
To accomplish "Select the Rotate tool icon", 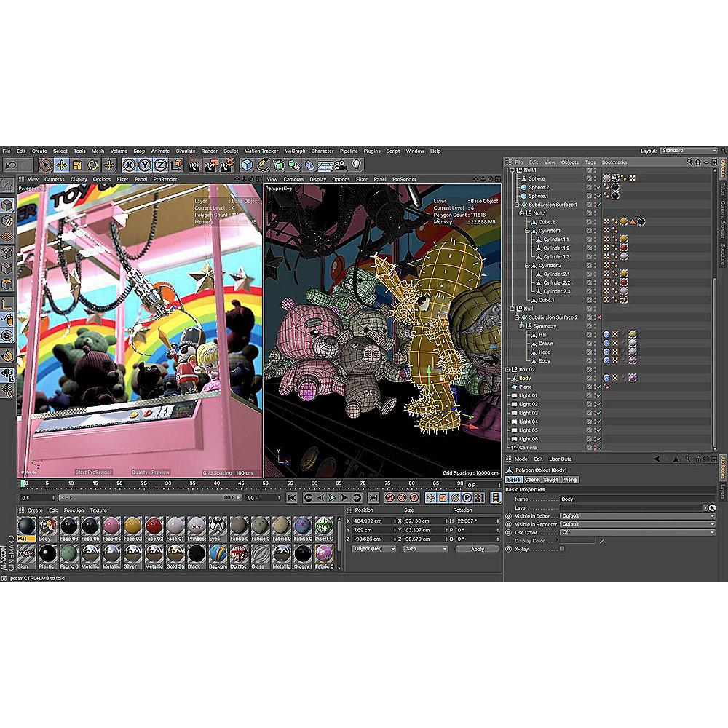I will pyautogui.click(x=94, y=165).
